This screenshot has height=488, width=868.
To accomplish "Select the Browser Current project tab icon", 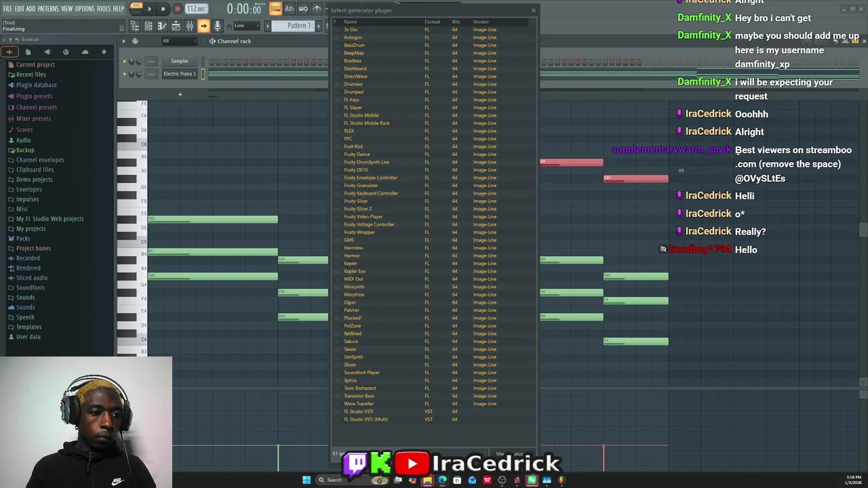I will pos(28,52).
